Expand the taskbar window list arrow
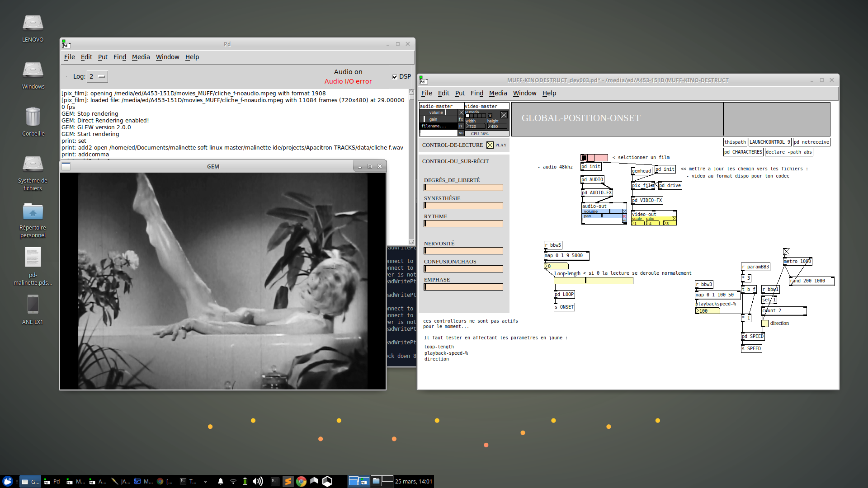868x488 pixels. pos(205,482)
